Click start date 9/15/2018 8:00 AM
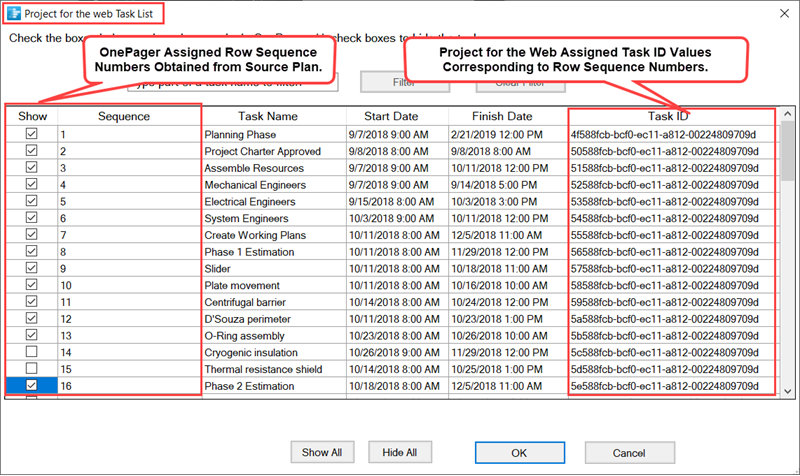 [x=391, y=202]
